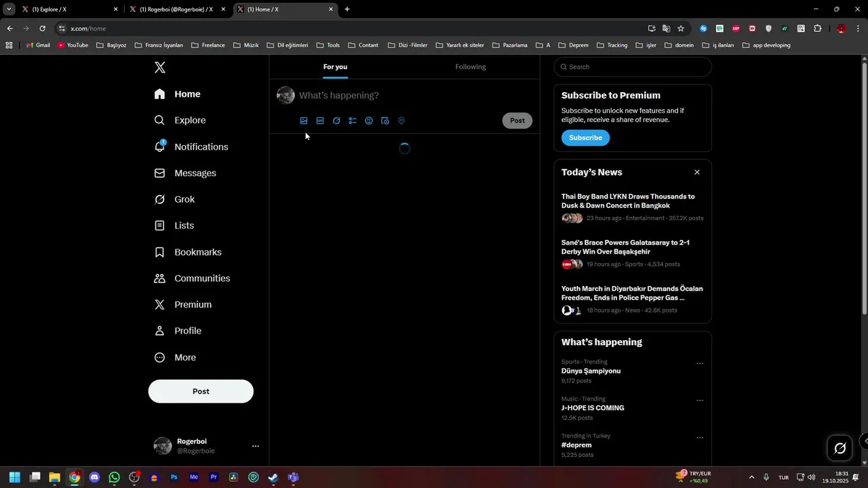Open a new browser tab

[347, 9]
